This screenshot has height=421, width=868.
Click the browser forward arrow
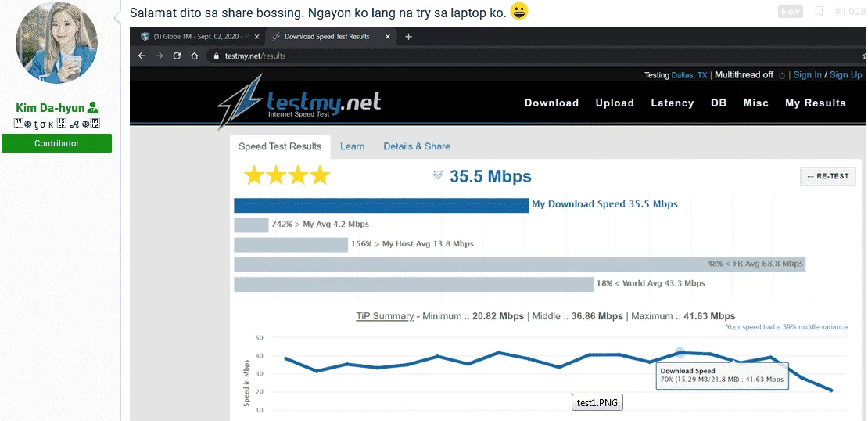[160, 56]
